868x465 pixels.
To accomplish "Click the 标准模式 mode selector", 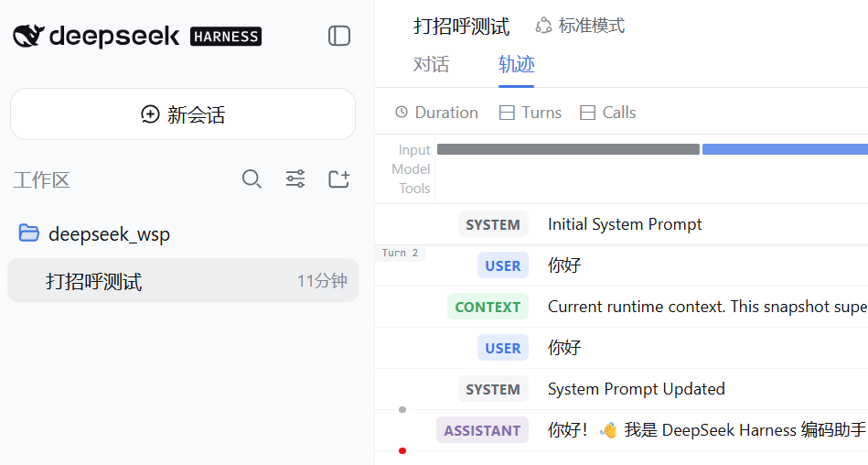I will [580, 26].
